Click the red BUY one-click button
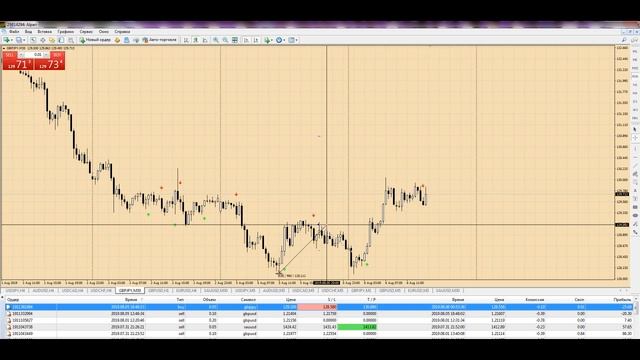 tap(49, 61)
